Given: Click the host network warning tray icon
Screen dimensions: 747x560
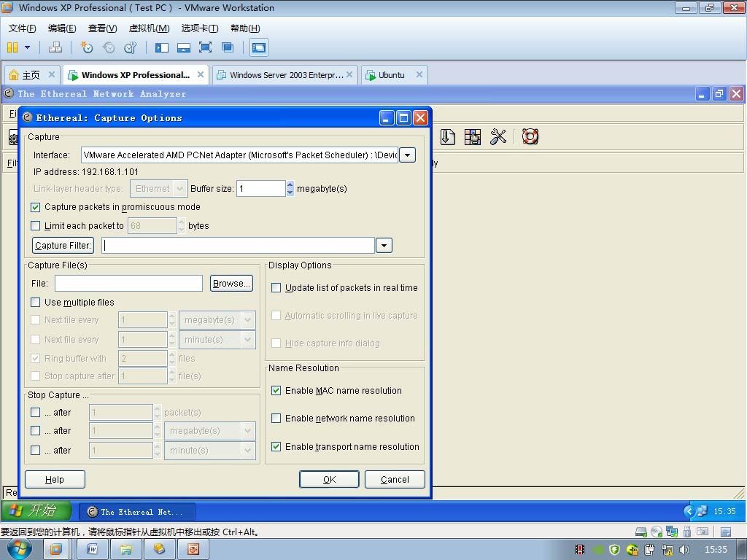Looking at the screenshot, I should tap(667, 550).
